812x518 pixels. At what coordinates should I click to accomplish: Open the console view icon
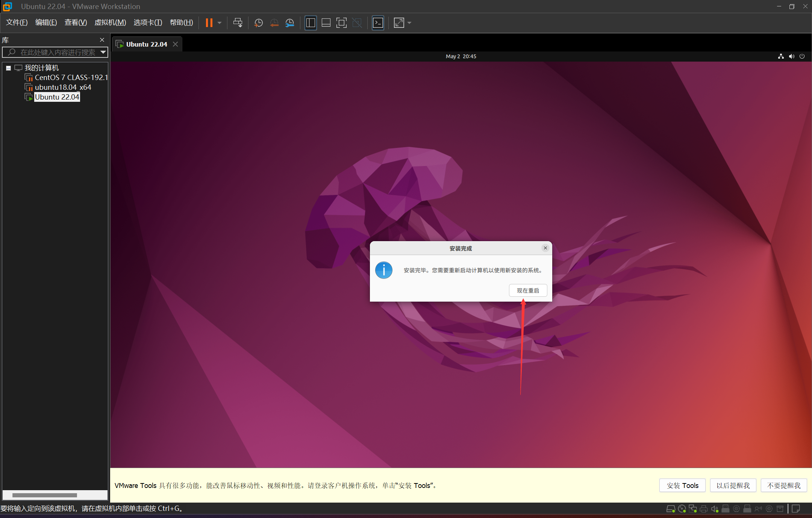pyautogui.click(x=378, y=23)
